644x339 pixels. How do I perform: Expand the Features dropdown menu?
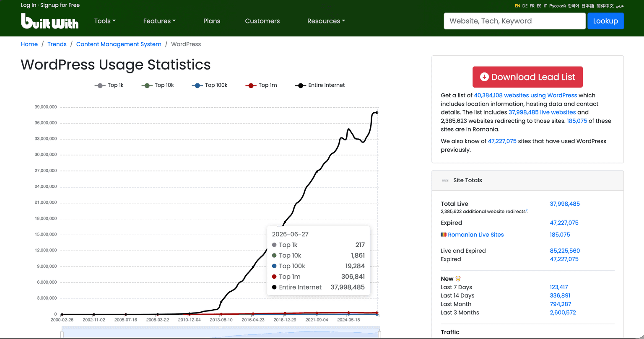(159, 21)
